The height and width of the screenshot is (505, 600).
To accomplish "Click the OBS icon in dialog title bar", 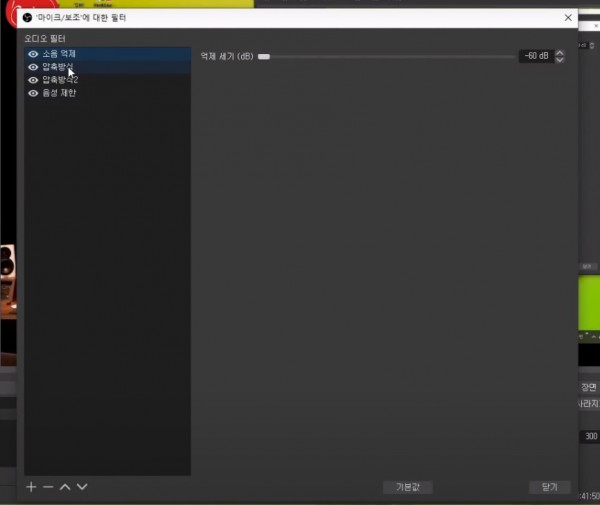I will pyautogui.click(x=27, y=18).
